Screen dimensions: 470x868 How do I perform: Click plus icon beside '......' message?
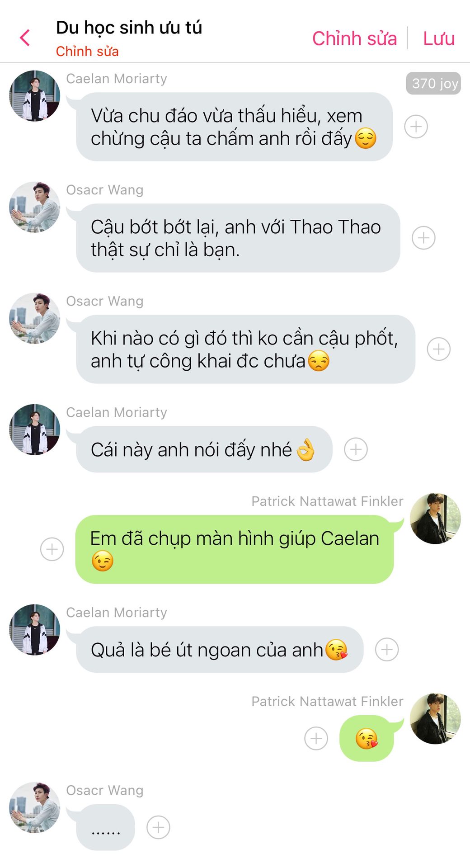pyautogui.click(x=158, y=827)
